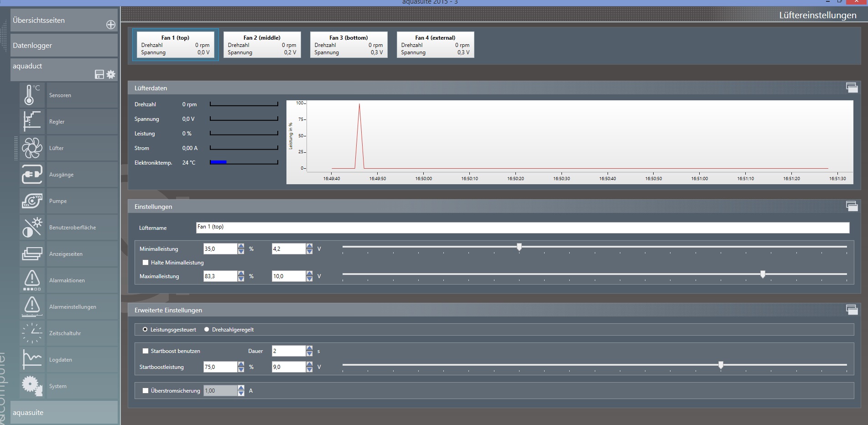Open the Alarmaktionen warning icon
The image size is (868, 425).
coord(32,280)
